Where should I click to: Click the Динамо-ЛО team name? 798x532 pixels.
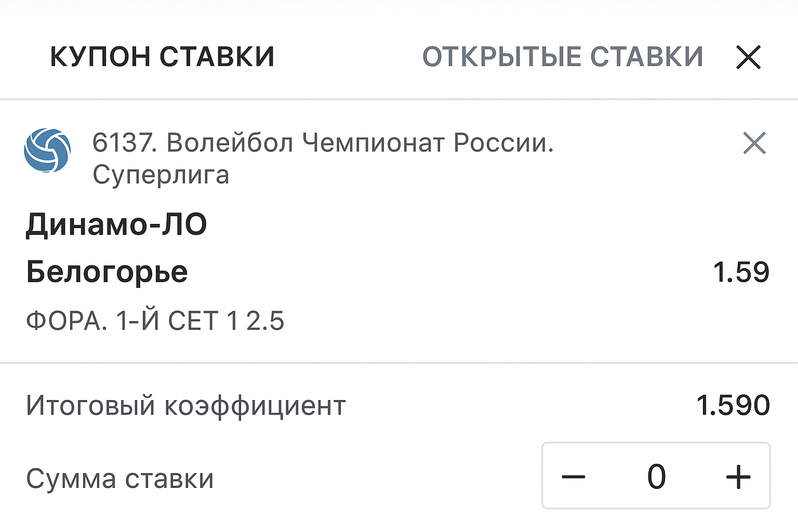coord(116,224)
